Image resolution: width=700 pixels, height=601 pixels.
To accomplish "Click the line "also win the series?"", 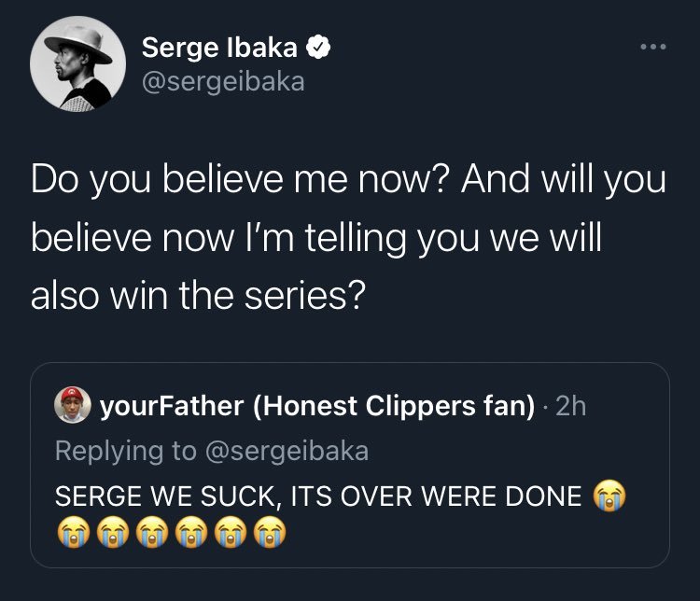I will pos(198,297).
